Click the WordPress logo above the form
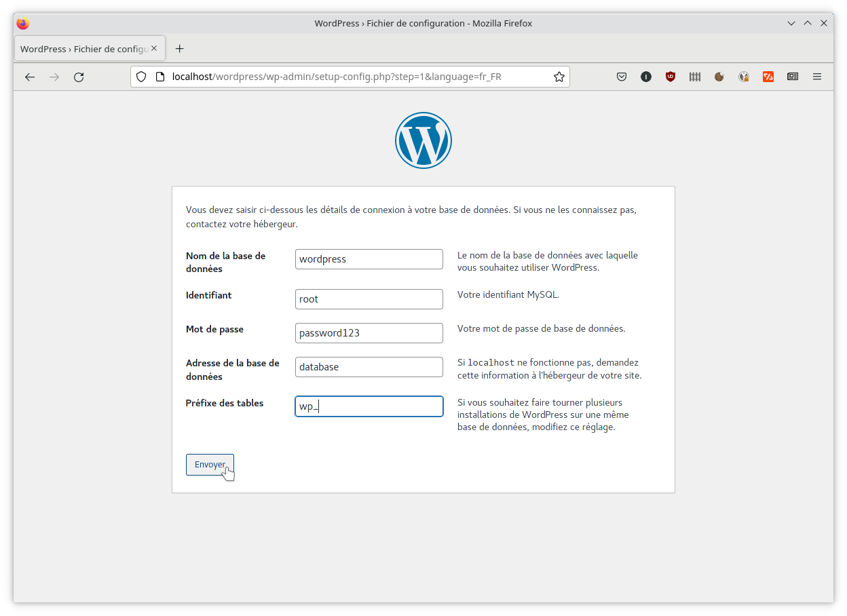Screen dimensions: 847x616 [x=423, y=140]
